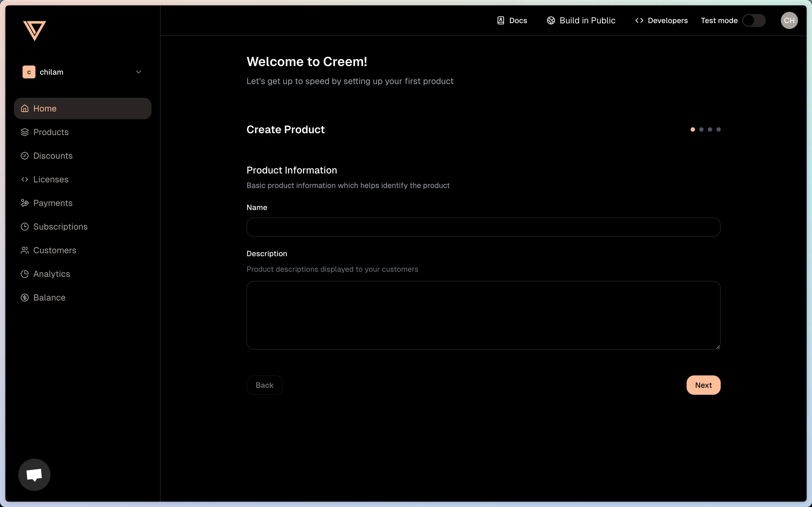Image resolution: width=812 pixels, height=507 pixels.
Task: Select the first orange step indicator dot
Action: (x=693, y=129)
